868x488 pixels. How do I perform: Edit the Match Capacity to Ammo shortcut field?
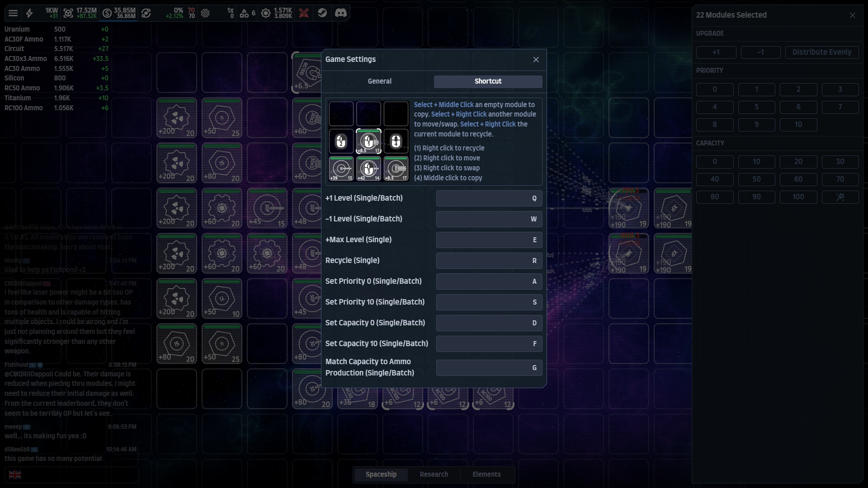pos(489,368)
